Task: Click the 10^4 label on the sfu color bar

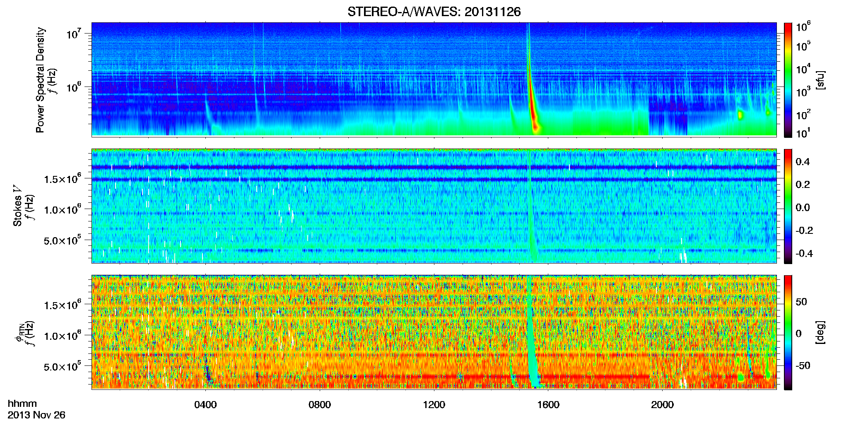Action: (803, 69)
